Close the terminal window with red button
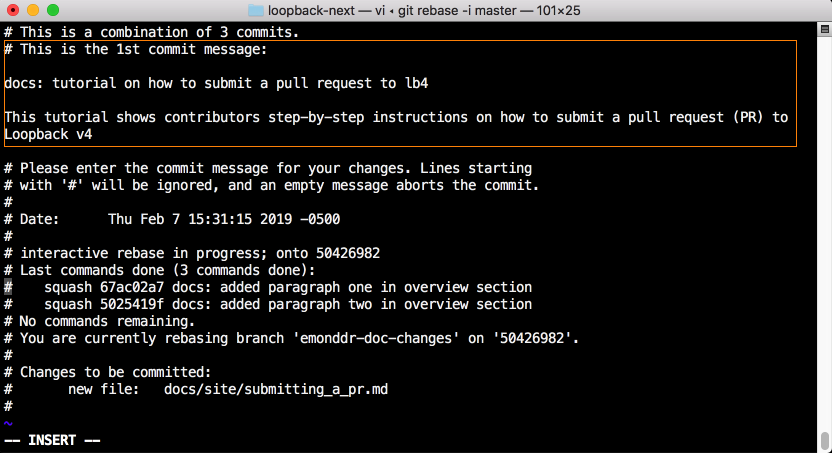Screen dimensions: 832x453 coord(13,10)
